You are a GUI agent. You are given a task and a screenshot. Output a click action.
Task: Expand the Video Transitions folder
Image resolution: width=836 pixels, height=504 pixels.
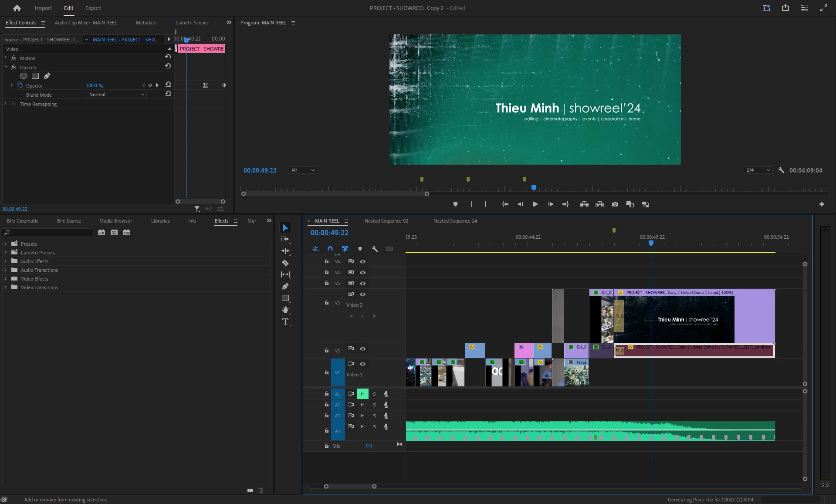click(x=5, y=288)
